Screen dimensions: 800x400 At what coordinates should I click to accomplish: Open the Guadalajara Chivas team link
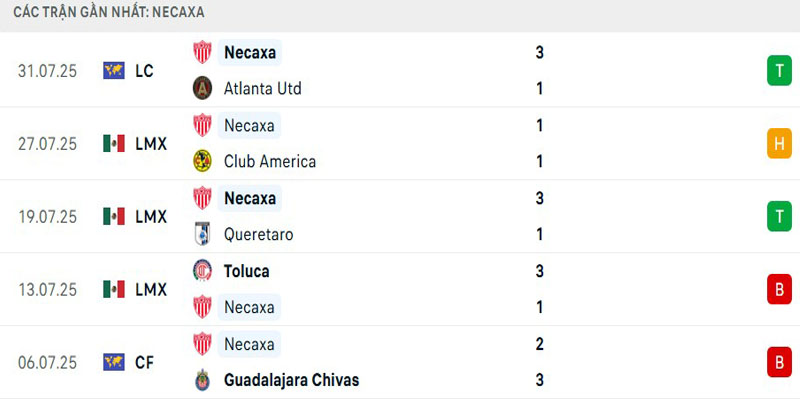291,380
